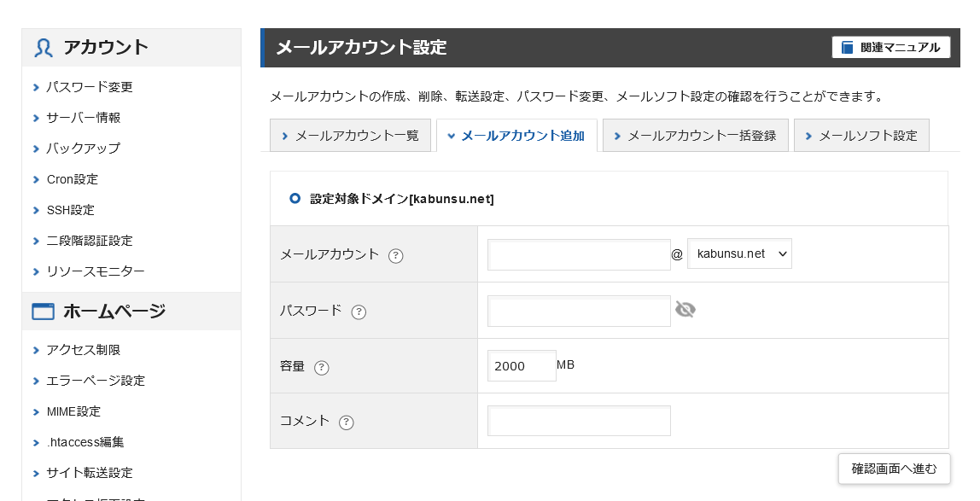
Task: Open .htaccess編集 from the sidebar
Action: [x=85, y=442]
